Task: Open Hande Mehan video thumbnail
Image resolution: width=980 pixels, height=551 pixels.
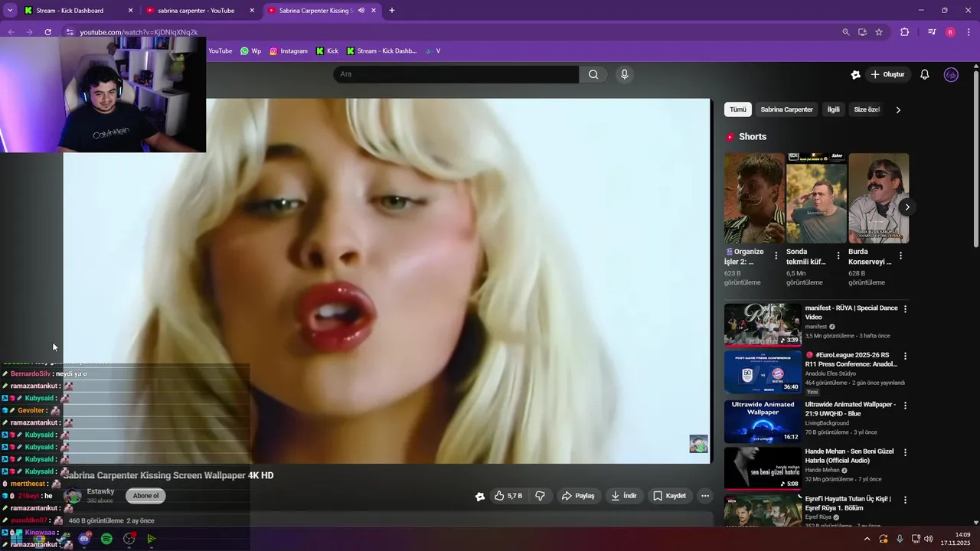Action: (763, 468)
